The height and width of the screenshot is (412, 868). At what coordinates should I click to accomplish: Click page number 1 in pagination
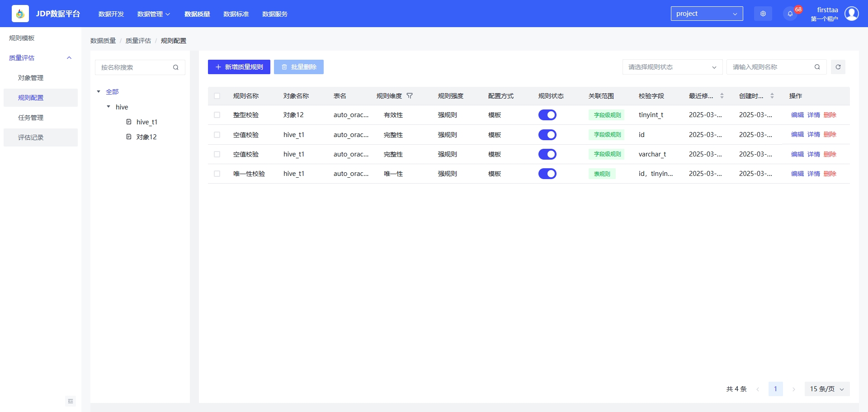[776, 389]
